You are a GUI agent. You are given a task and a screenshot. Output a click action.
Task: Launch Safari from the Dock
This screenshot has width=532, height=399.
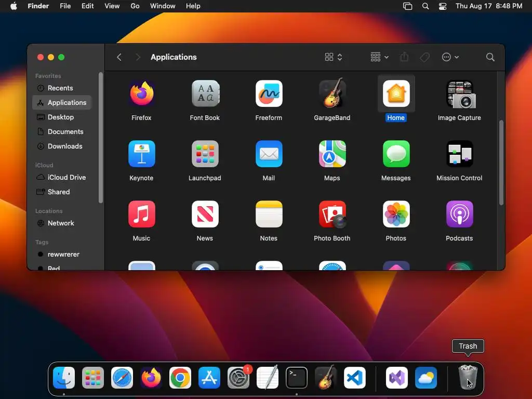click(122, 378)
